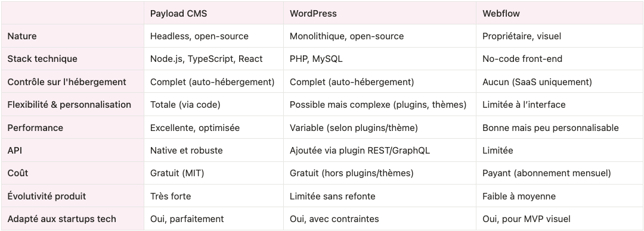Select the 'Adapté aux startups tech' row label
Viewport: 644px width, 231px height.
tap(73, 218)
